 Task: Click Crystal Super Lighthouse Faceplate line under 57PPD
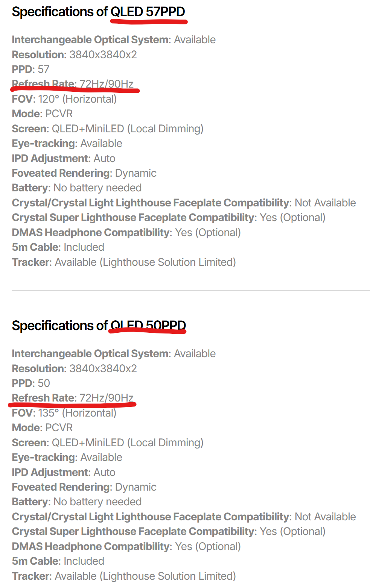point(168,217)
